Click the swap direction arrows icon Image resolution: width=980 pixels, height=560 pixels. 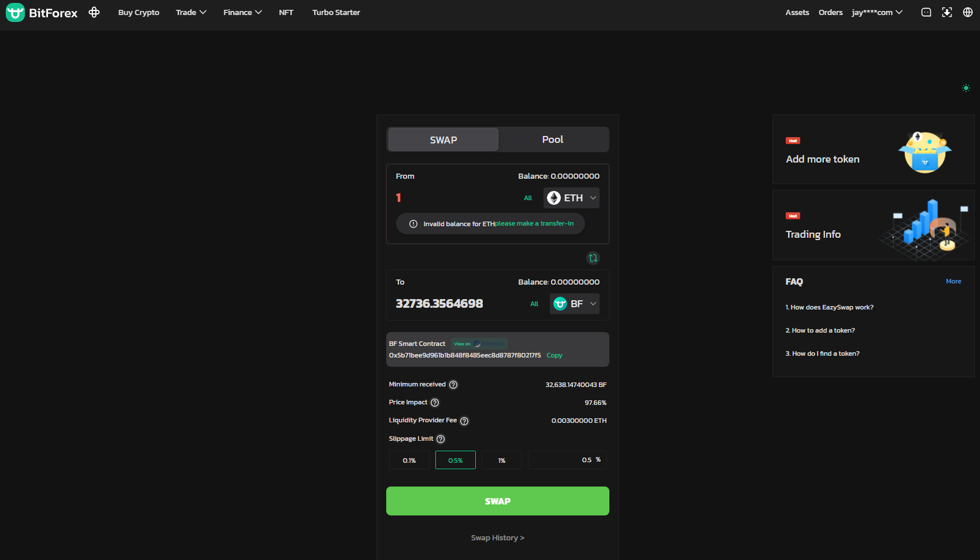[x=593, y=258]
